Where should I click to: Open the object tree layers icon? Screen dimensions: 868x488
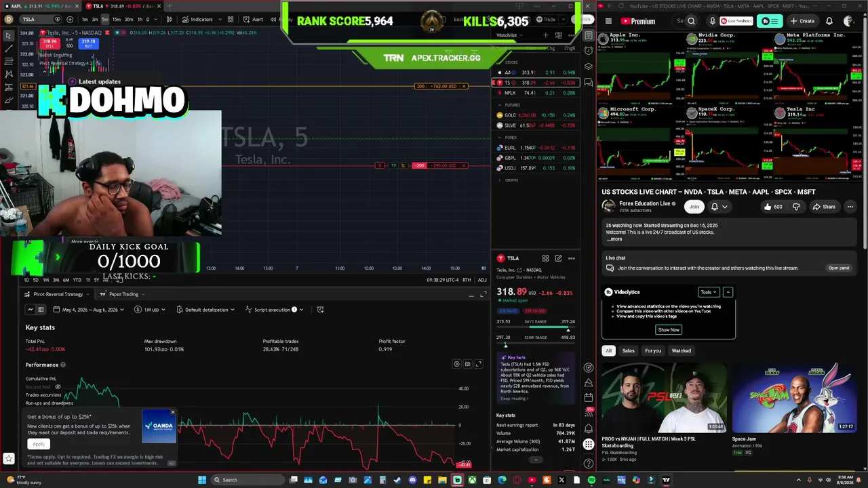click(589, 66)
